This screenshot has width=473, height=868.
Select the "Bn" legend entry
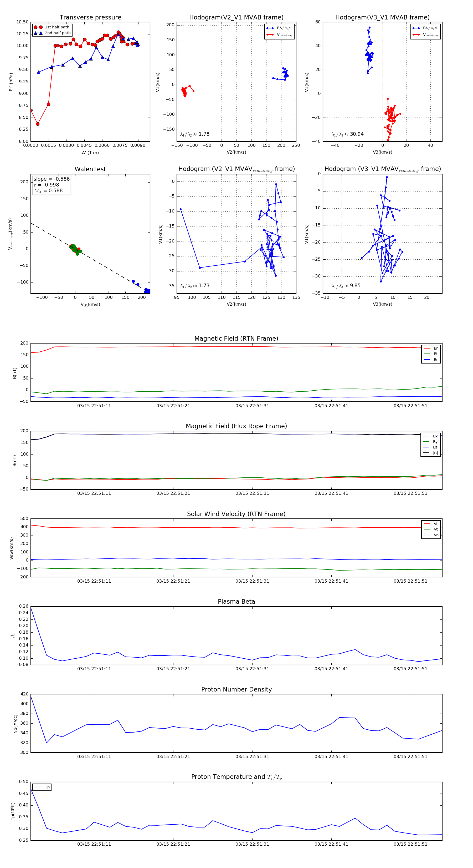(431, 360)
